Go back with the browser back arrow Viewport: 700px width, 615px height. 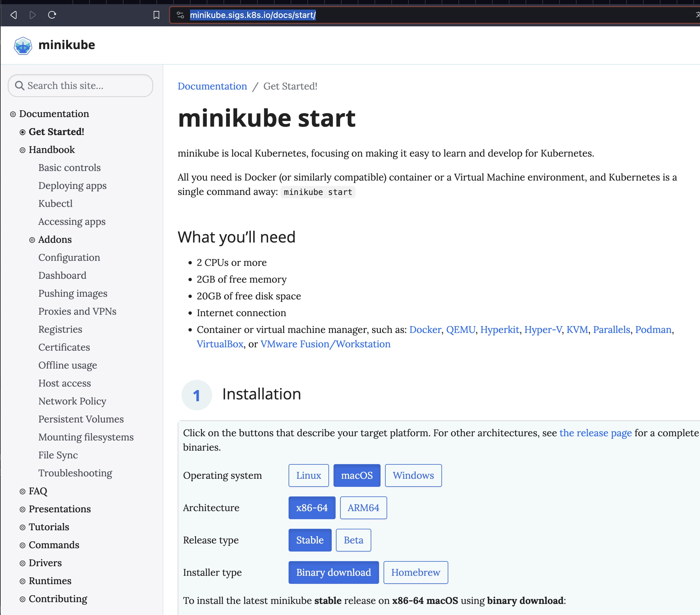click(13, 15)
